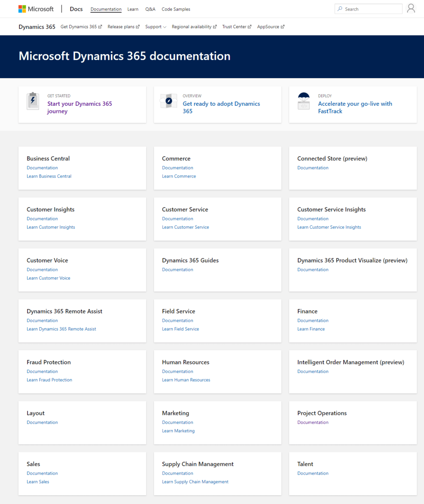Open the user sign-in profile icon
The width and height of the screenshot is (424, 504).
click(411, 9)
